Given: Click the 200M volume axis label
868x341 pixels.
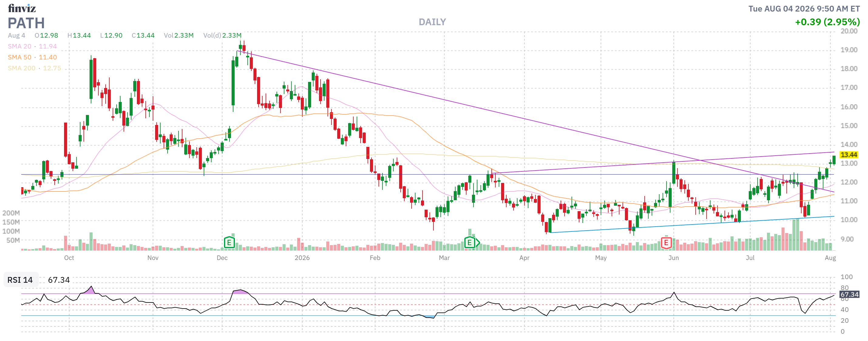Looking at the screenshot, I should (x=11, y=213).
